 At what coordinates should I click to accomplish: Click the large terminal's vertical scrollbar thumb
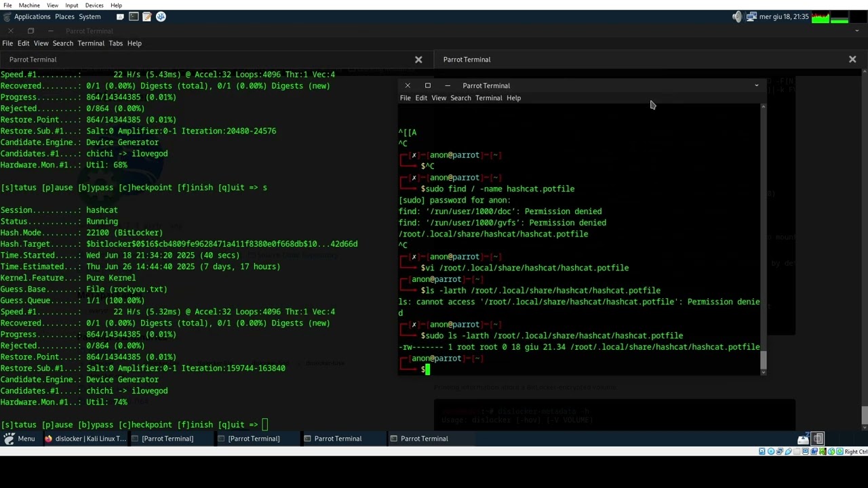865,415
